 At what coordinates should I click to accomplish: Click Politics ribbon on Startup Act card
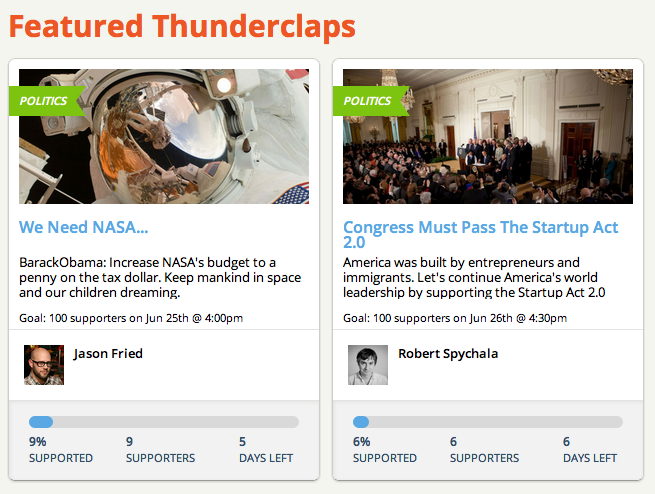368,101
